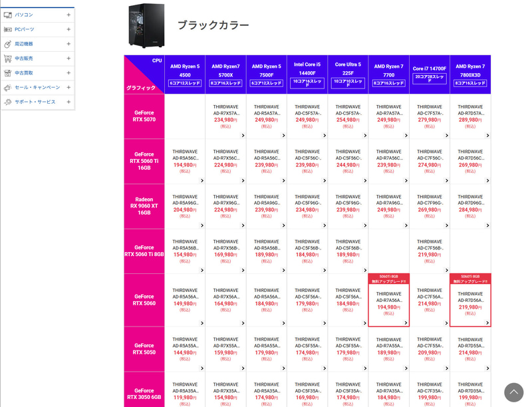Click the 中古販売 shopping cart icon

(x=8, y=59)
